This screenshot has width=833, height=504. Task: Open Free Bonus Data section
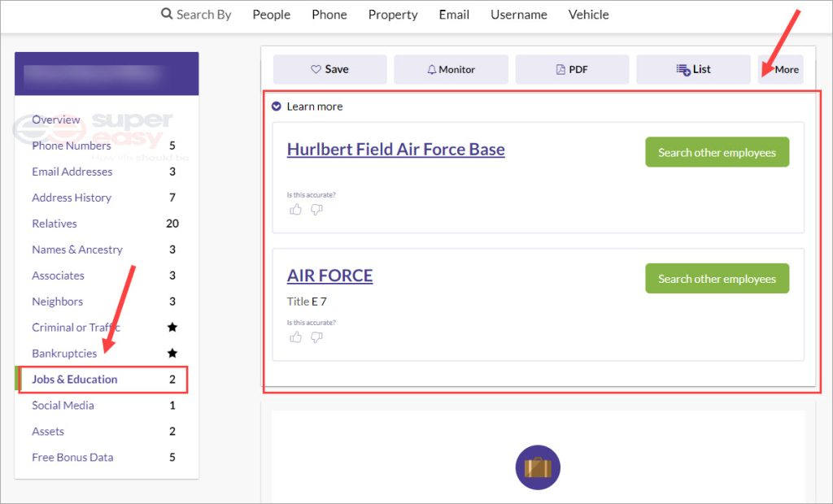pyautogui.click(x=72, y=458)
